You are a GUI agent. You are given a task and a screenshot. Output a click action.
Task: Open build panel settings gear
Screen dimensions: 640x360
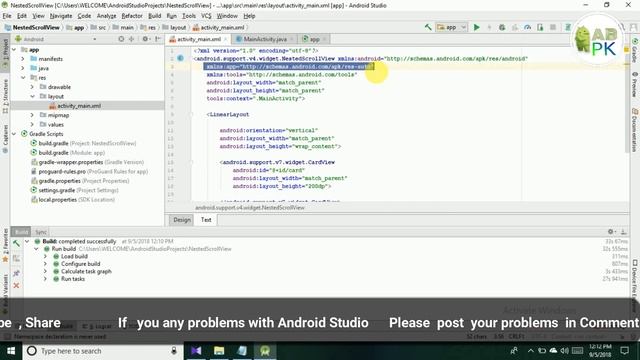pos(611,231)
